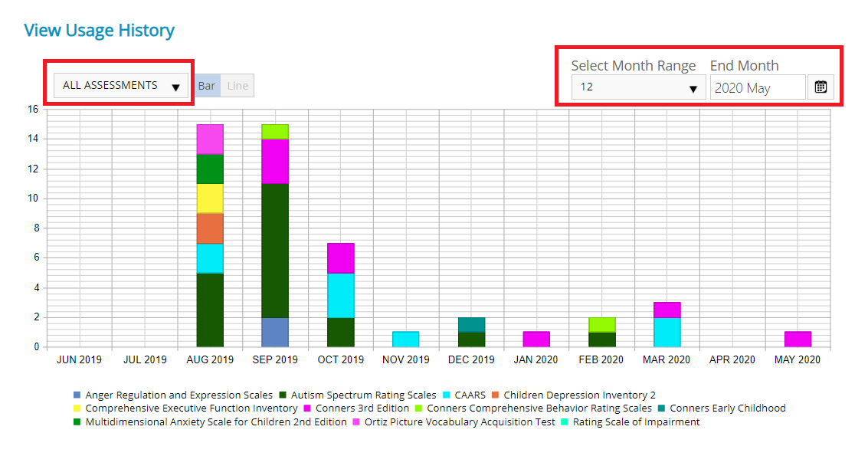Click the APR 2020 axis label

tap(732, 359)
